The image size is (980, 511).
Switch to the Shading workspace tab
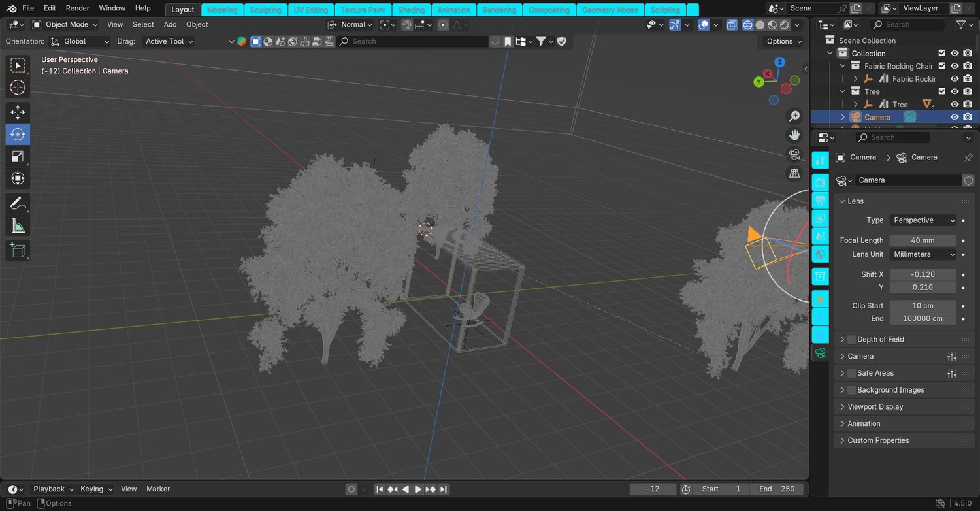(412, 10)
